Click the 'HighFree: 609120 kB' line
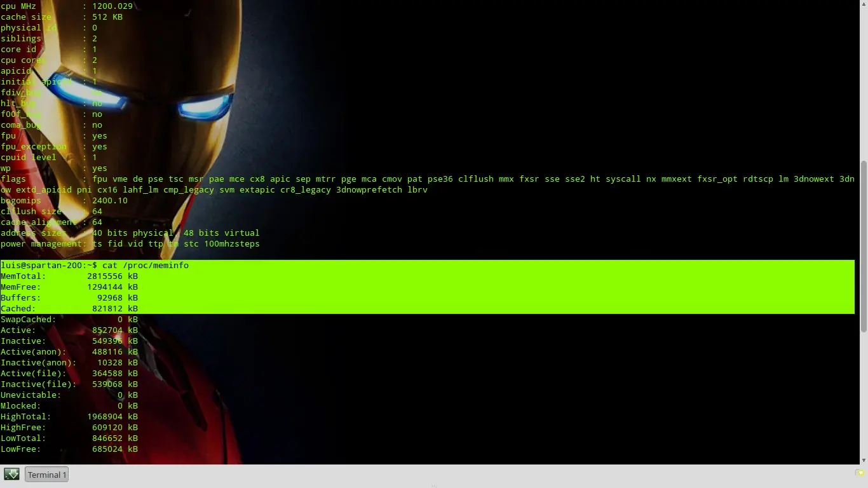 click(69, 428)
